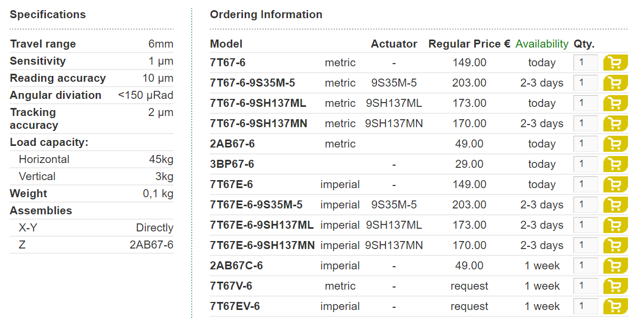Image resolution: width=644 pixels, height=326 pixels.
Task: Click the Availability column header
Action: (542, 44)
